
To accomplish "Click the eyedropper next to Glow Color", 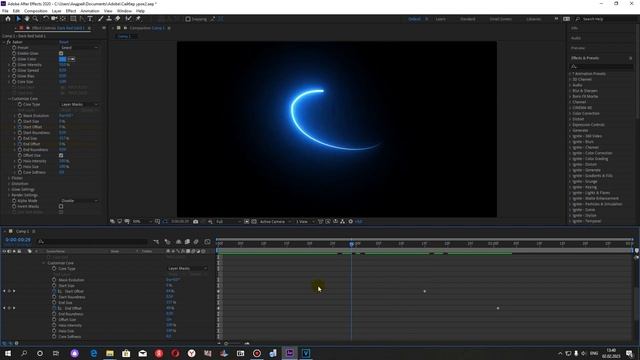I will (x=71, y=59).
